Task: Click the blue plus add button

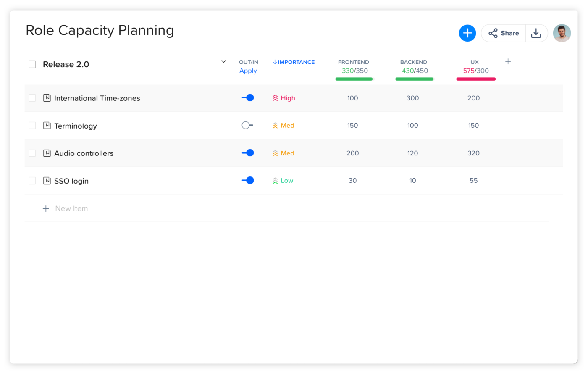Action: (x=467, y=33)
